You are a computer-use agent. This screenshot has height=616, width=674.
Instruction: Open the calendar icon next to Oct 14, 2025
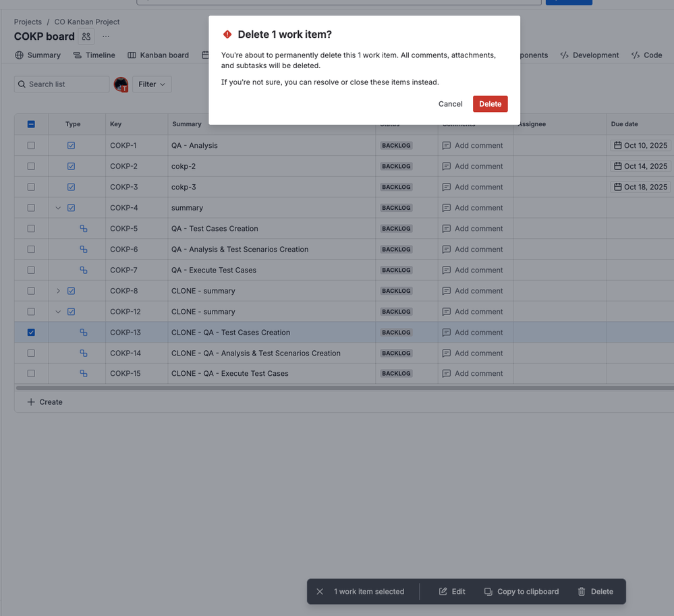(615, 166)
